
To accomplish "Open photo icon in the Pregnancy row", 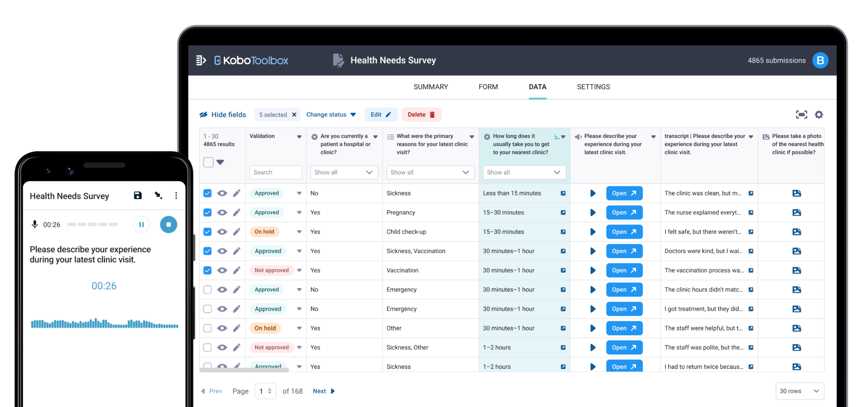I will [797, 212].
